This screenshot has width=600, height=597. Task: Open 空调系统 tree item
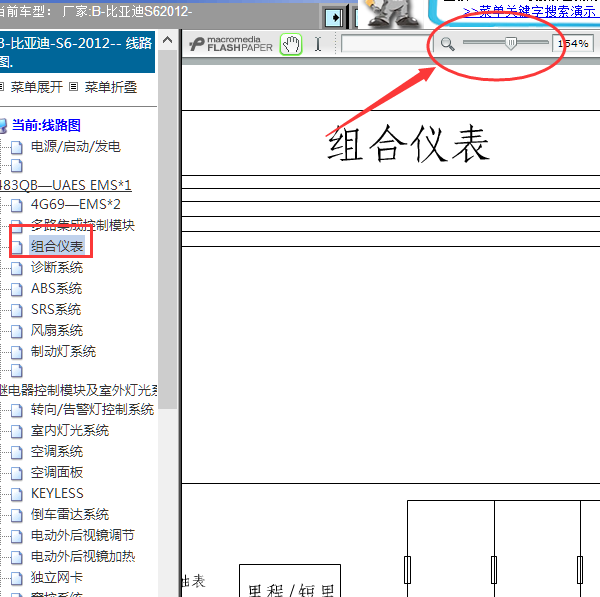point(57,452)
